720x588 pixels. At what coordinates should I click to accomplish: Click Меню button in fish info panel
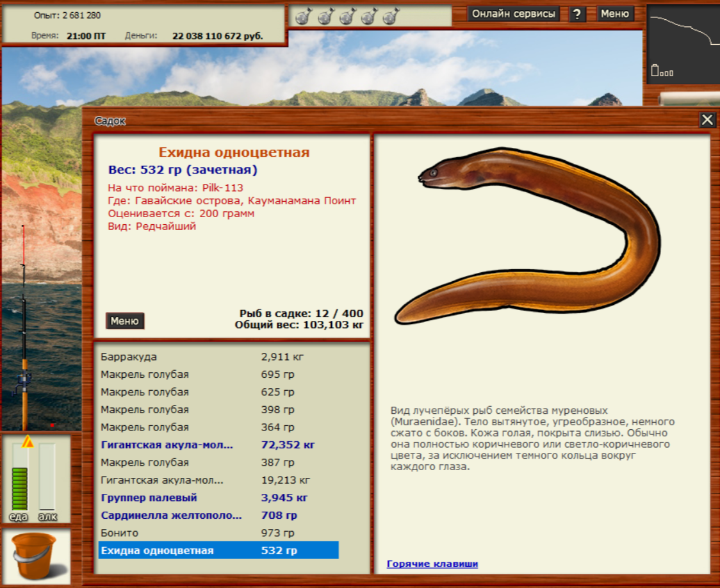click(x=125, y=321)
